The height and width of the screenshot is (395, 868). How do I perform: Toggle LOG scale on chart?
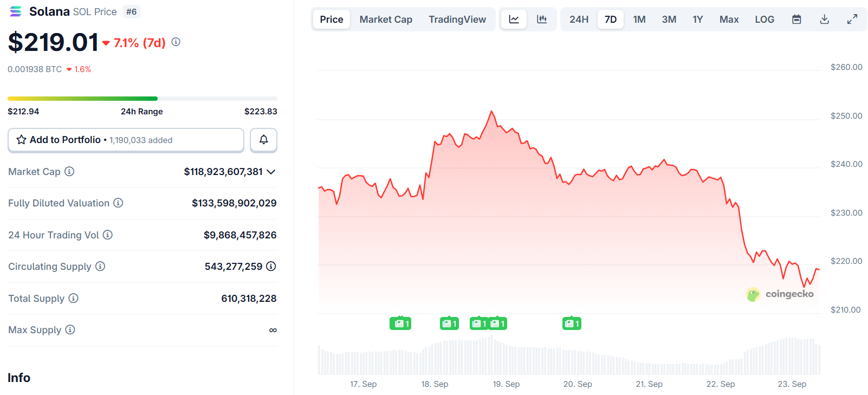tap(765, 20)
